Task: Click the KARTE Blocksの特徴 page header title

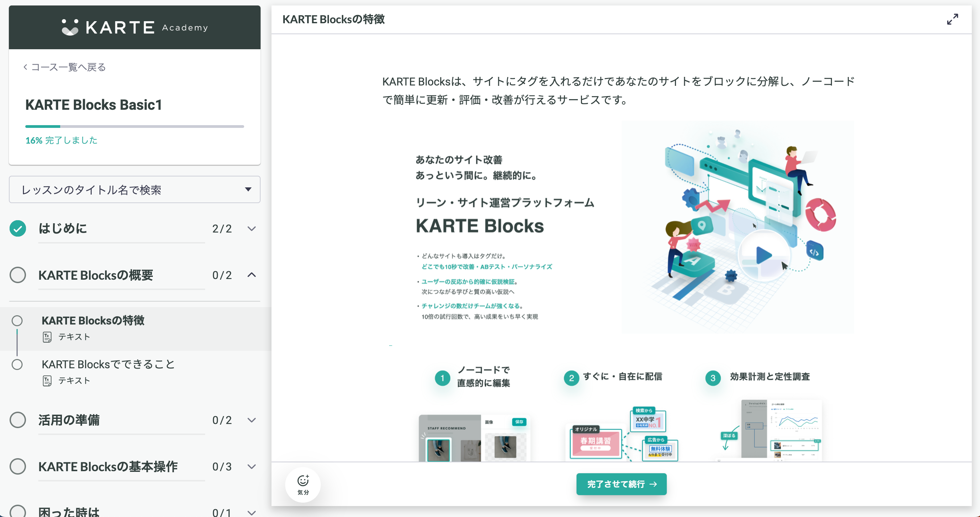Action: 333,19
